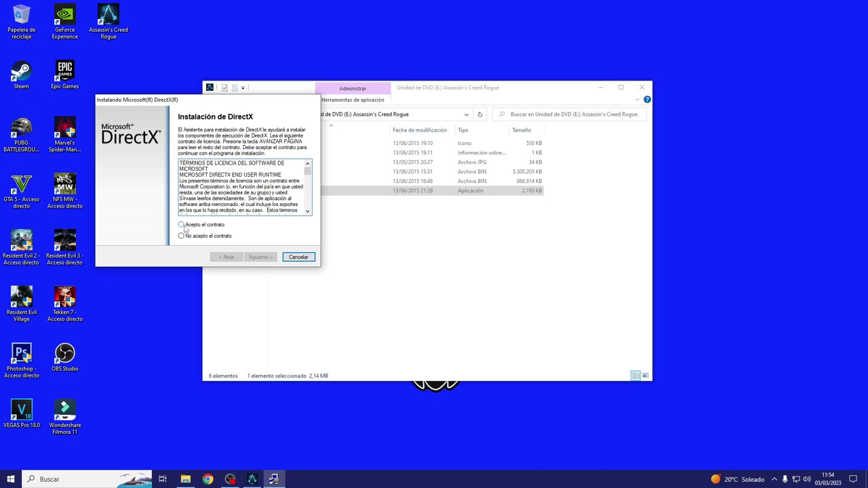Select the Tekken 7 shortcut icon
Viewport: 868px width, 488px height.
65,304
